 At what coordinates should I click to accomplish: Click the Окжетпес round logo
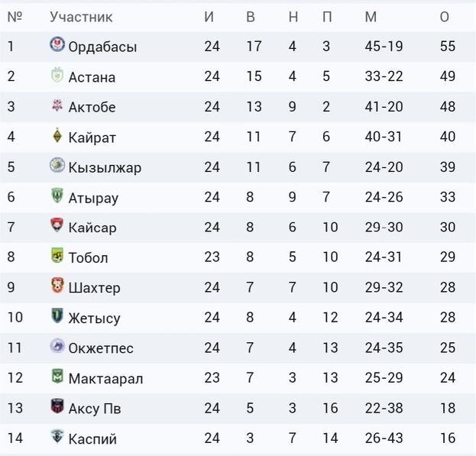(x=57, y=346)
